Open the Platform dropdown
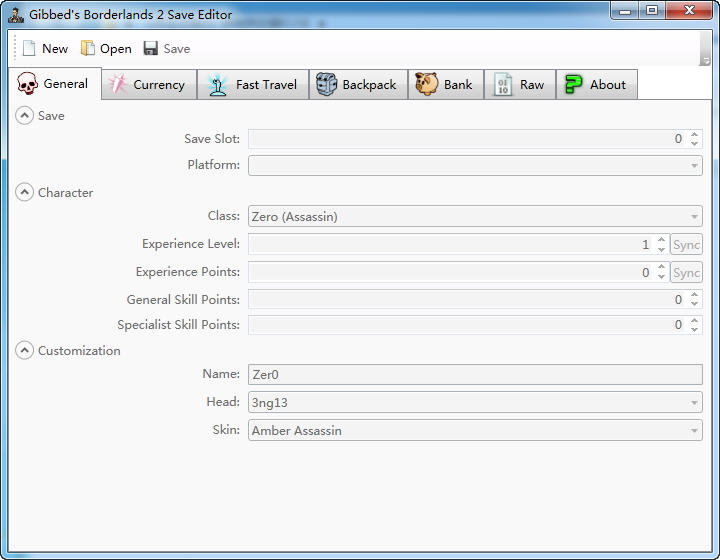This screenshot has height=560, width=720. pos(475,165)
